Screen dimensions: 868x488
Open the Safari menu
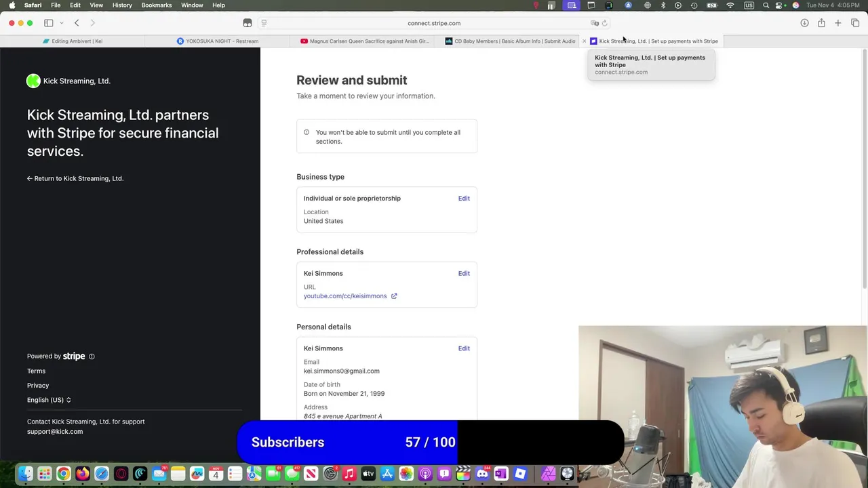(33, 5)
